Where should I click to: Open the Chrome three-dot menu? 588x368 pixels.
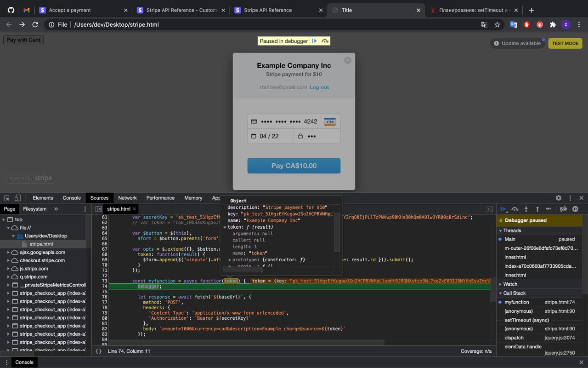pos(579,25)
